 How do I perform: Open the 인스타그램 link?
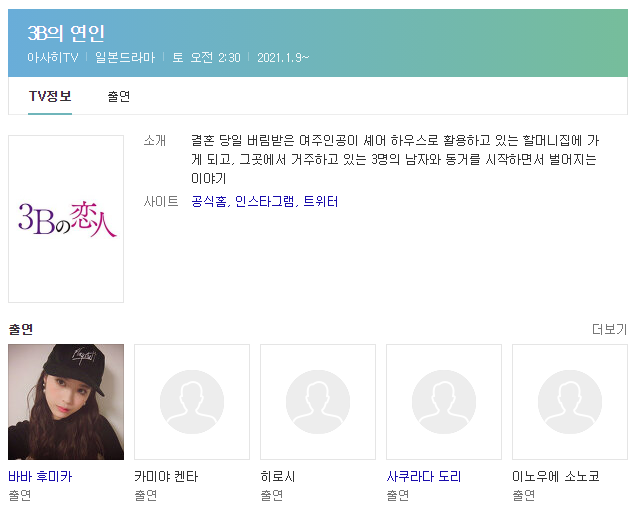[264, 201]
